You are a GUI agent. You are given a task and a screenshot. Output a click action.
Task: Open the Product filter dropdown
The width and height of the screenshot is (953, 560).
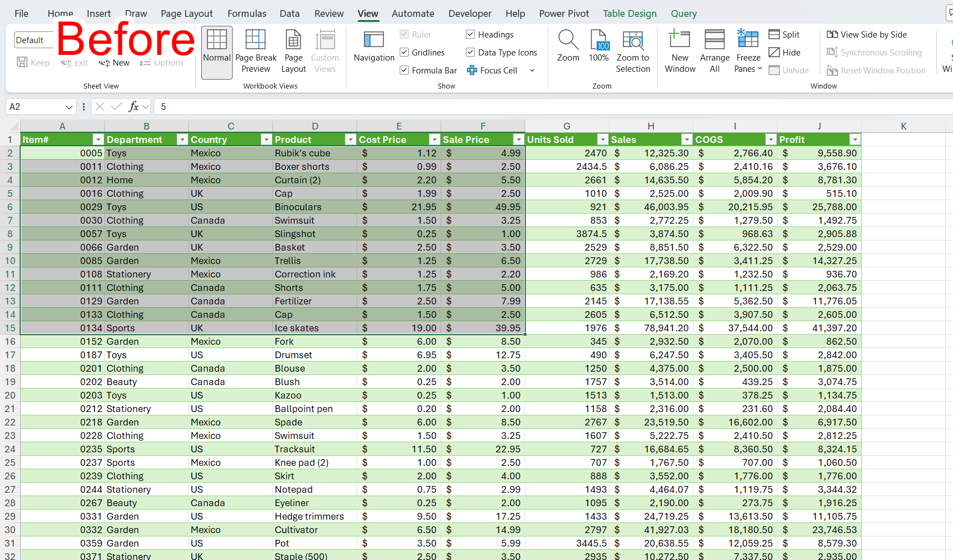pyautogui.click(x=350, y=140)
